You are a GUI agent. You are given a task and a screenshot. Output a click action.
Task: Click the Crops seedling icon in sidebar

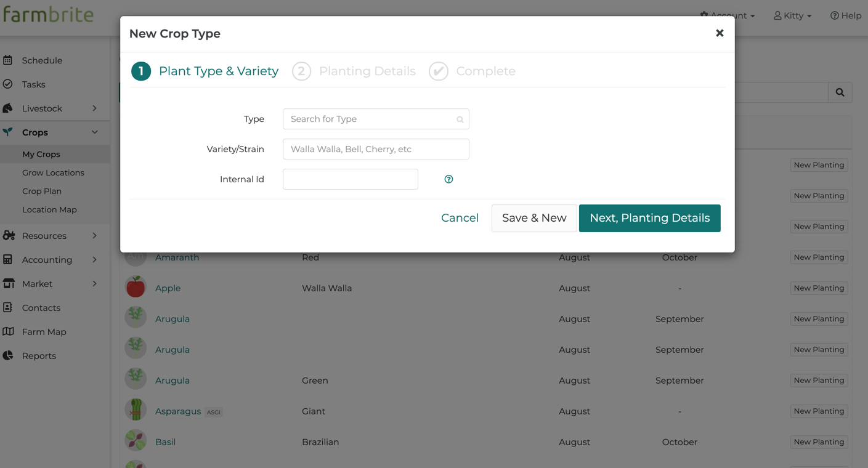[x=7, y=132]
